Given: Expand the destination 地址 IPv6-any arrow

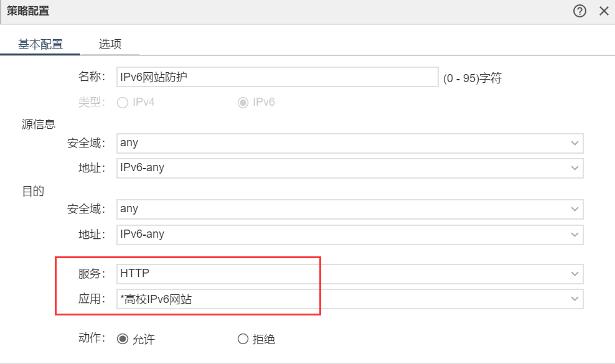Looking at the screenshot, I should tap(575, 235).
